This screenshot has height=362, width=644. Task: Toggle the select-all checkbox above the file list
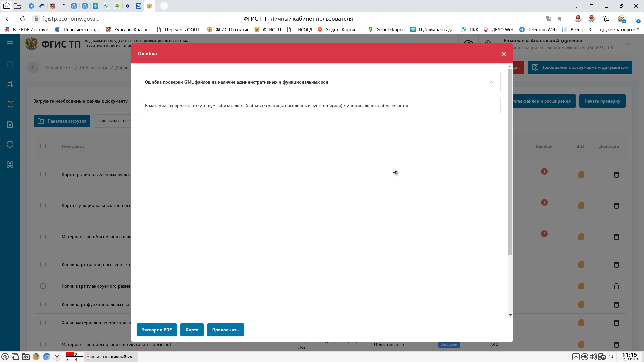pyautogui.click(x=43, y=146)
